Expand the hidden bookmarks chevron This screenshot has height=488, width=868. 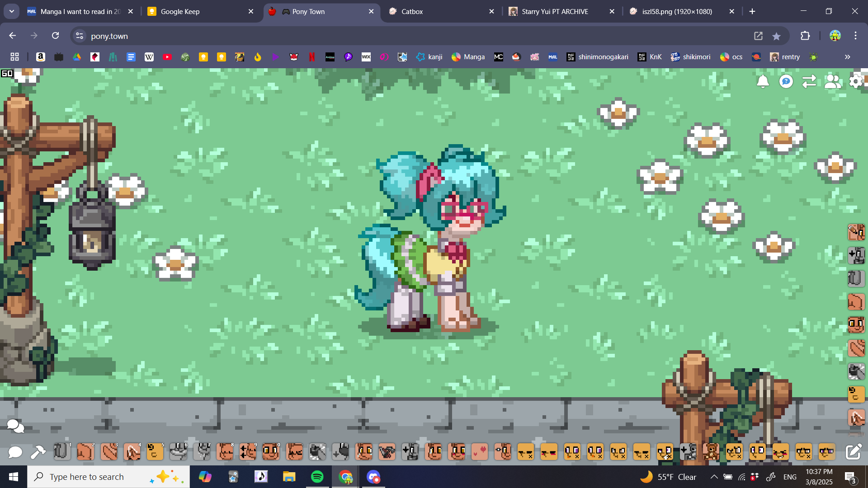tap(847, 57)
